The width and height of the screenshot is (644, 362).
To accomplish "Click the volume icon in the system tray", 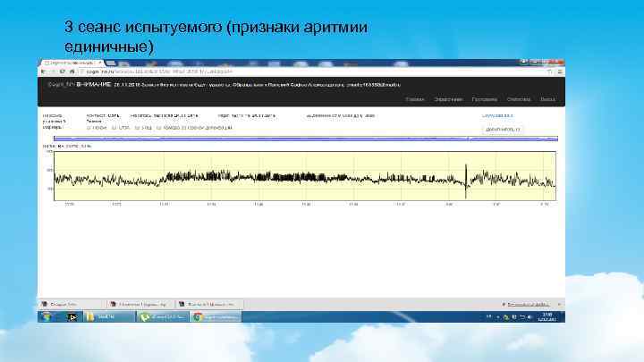I will [530, 316].
